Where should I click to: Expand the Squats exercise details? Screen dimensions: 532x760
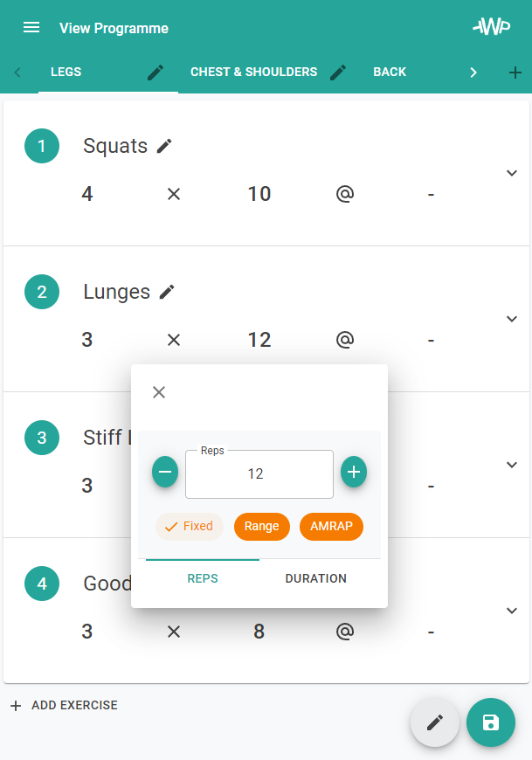tap(512, 173)
